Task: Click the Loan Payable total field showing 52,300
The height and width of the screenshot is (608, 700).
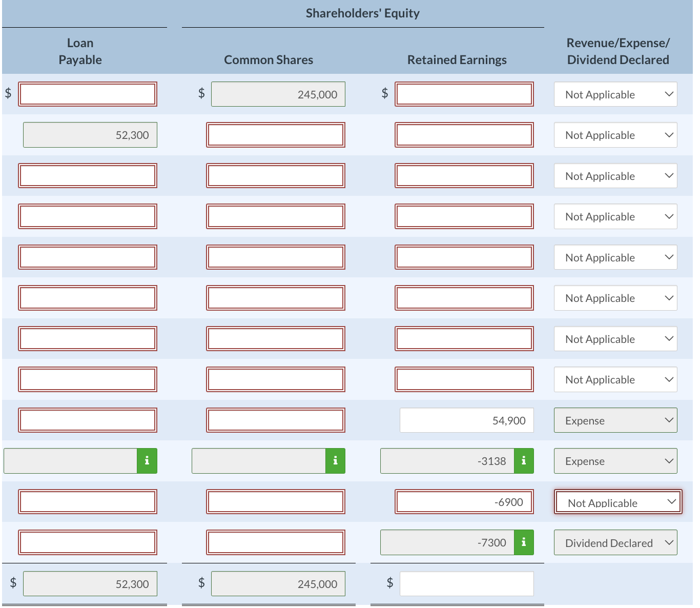Action: [x=90, y=584]
